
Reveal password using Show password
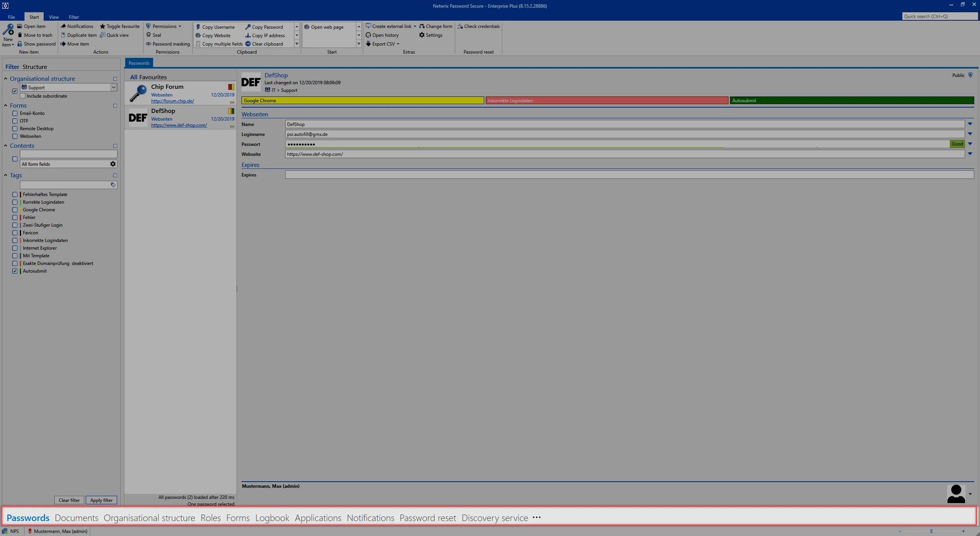[36, 44]
